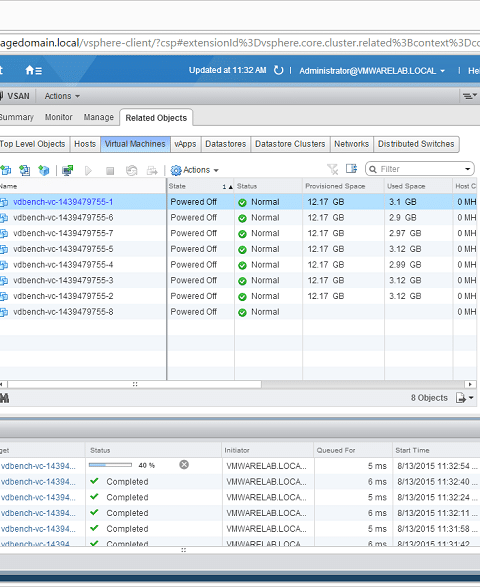
Task: Open the Hosts sub-tab
Action: [85, 144]
